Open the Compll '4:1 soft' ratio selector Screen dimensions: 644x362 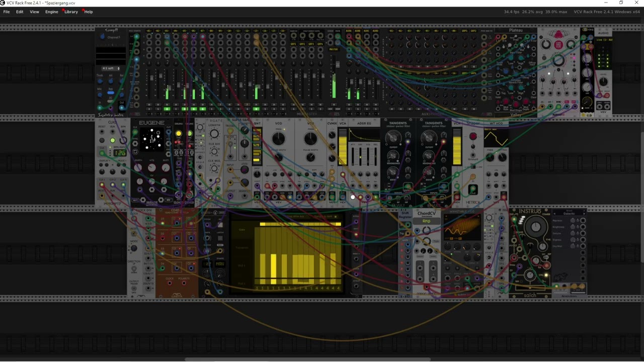click(x=111, y=68)
